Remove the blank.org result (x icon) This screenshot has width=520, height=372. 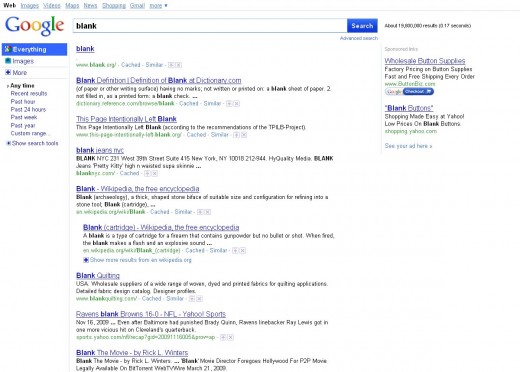178,65
